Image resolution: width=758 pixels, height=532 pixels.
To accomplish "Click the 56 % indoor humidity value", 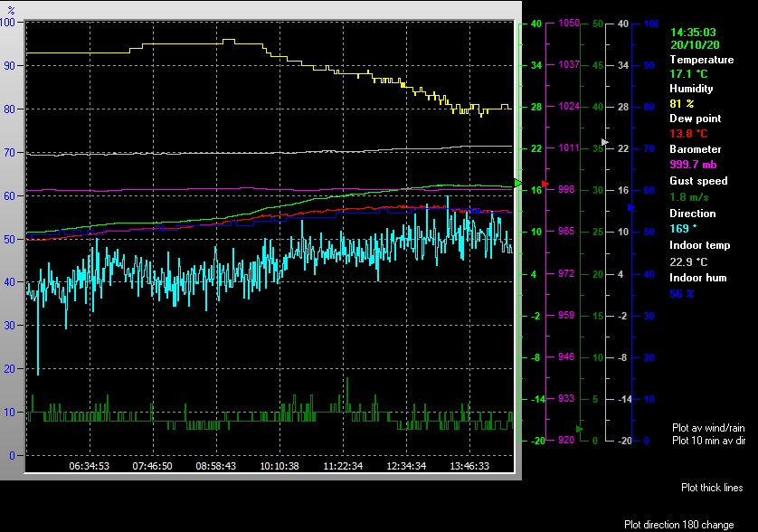I will (682, 293).
